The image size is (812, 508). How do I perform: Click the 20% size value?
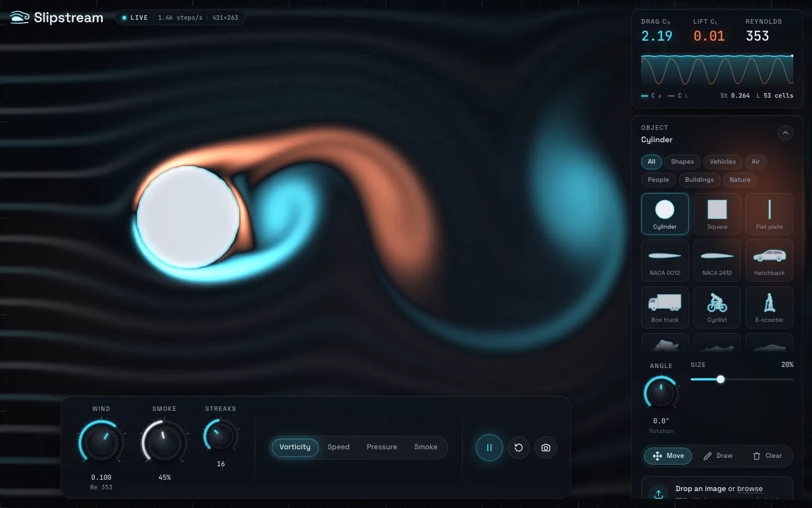point(787,365)
